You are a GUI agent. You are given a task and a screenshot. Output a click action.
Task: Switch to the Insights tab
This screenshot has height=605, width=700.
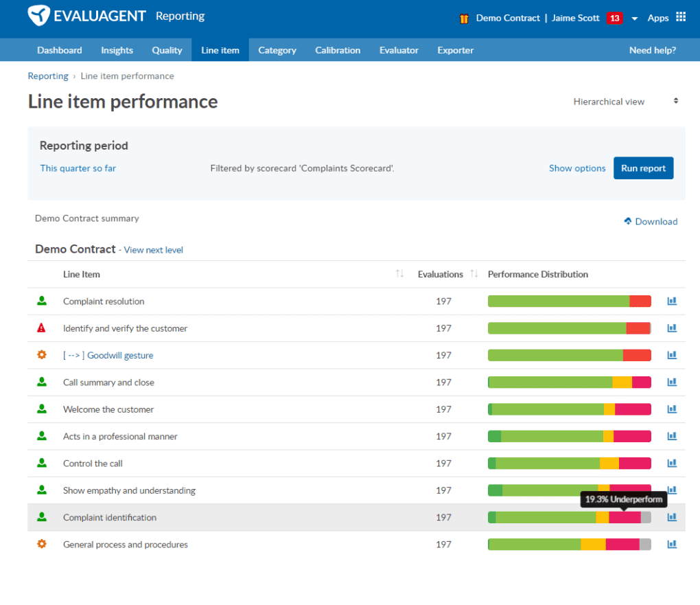pos(117,49)
